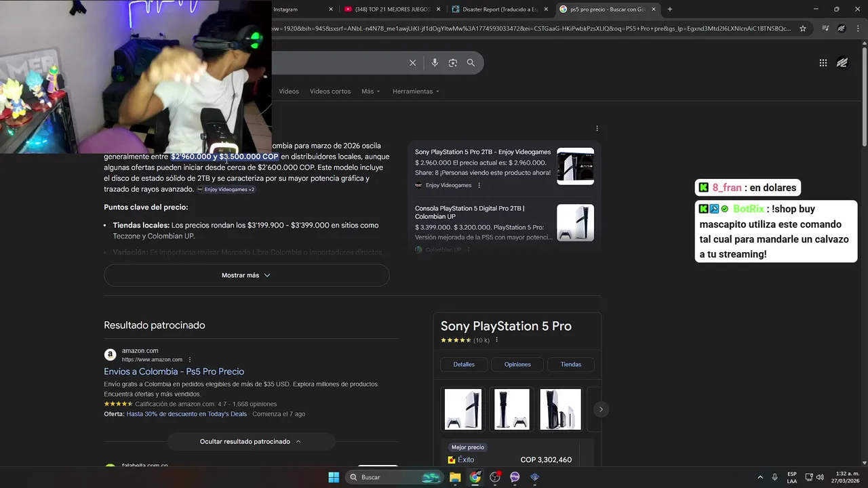
Task: Close the Instagram tab
Action: click(331, 9)
